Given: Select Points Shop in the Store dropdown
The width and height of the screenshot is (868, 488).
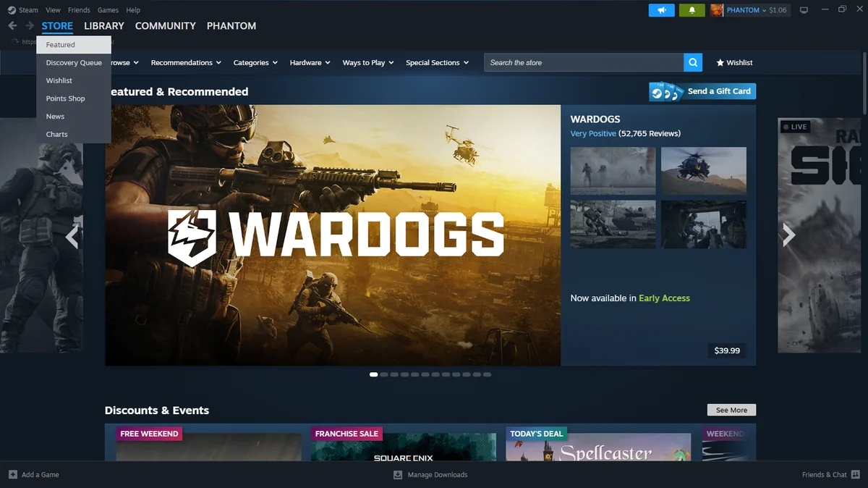Looking at the screenshot, I should (74, 98).
